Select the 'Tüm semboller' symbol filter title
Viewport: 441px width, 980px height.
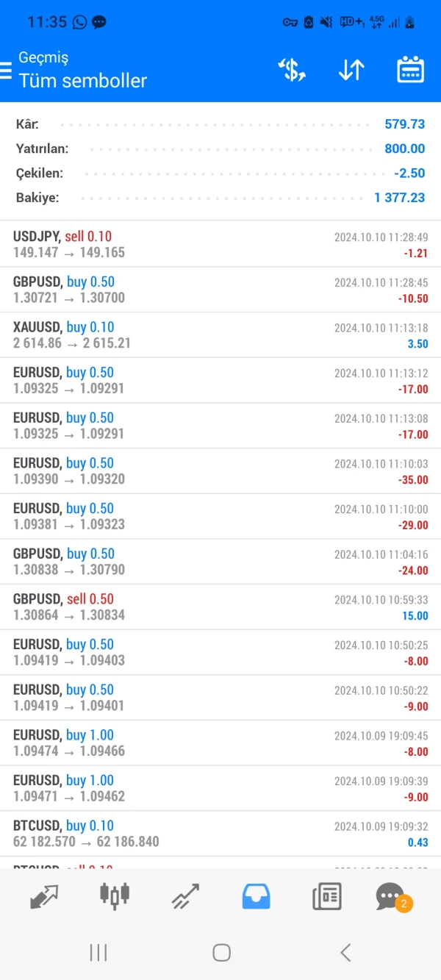(83, 80)
